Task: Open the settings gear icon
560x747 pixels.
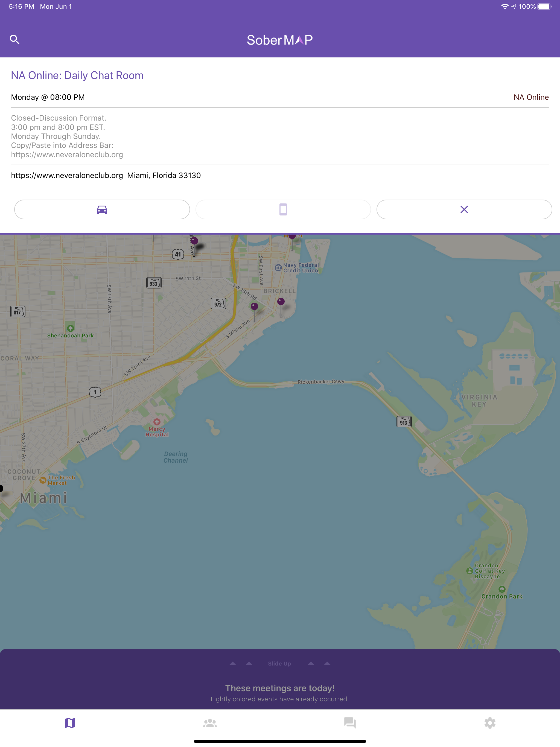Action: pos(490,722)
